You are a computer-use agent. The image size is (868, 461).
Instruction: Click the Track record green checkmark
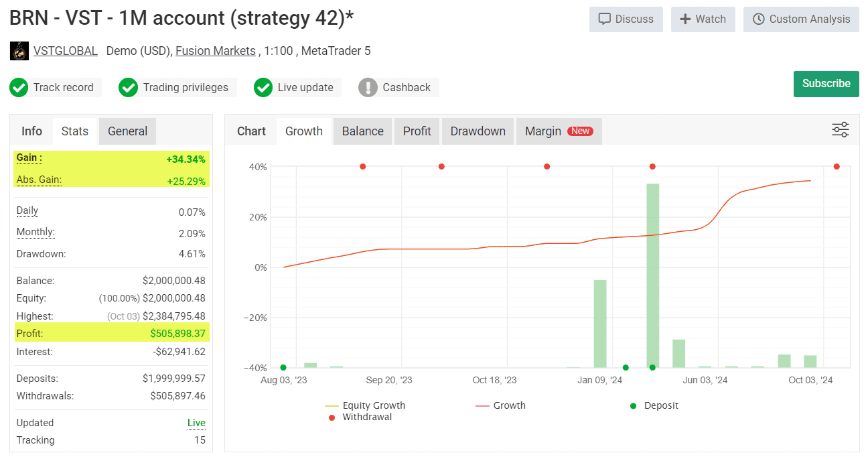[x=19, y=88]
